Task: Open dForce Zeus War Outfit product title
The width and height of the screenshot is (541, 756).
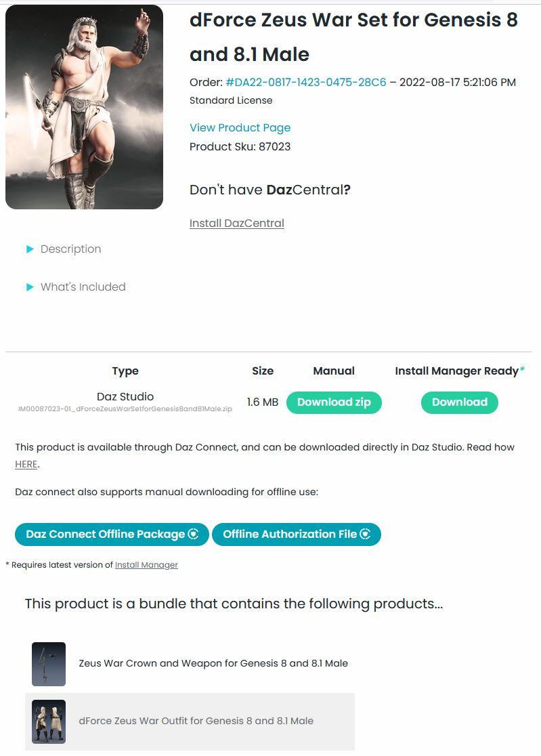Action: pyautogui.click(x=196, y=721)
